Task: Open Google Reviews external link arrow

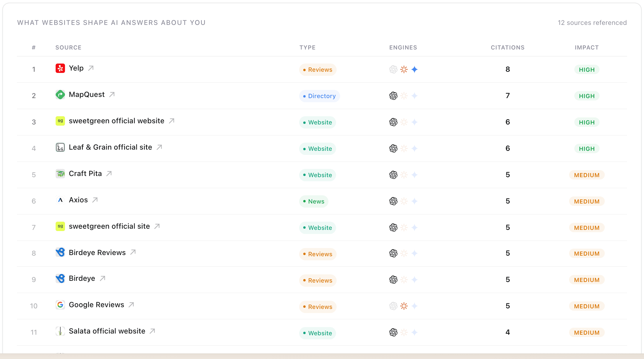Action: click(131, 305)
